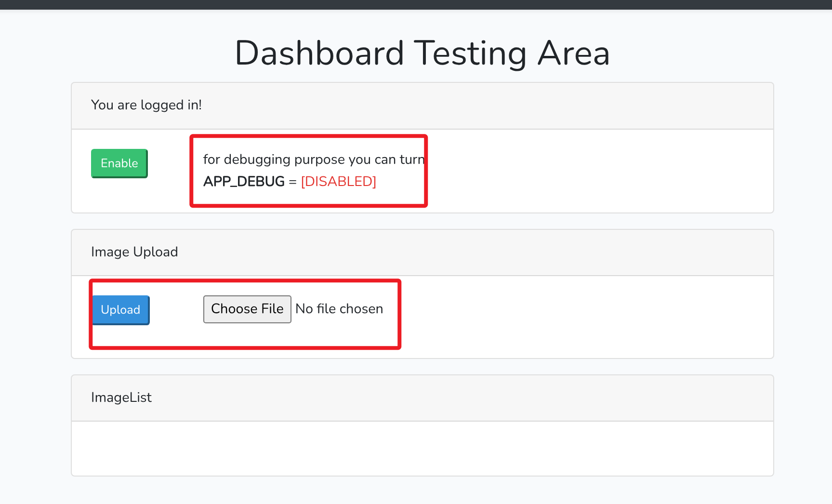This screenshot has height=504, width=832.
Task: Select the APP_DEBUG label text
Action: [x=244, y=181]
